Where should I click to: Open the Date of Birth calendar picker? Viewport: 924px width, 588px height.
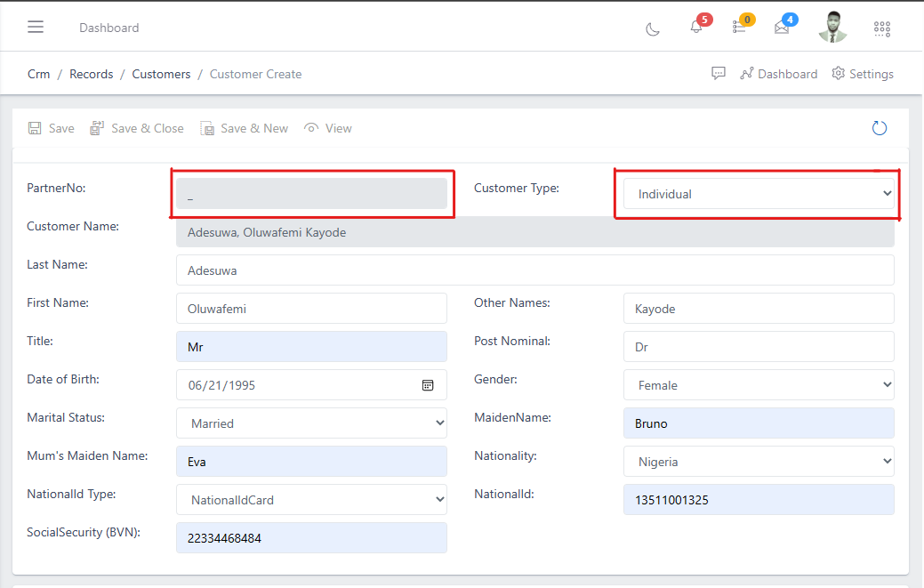(x=428, y=384)
